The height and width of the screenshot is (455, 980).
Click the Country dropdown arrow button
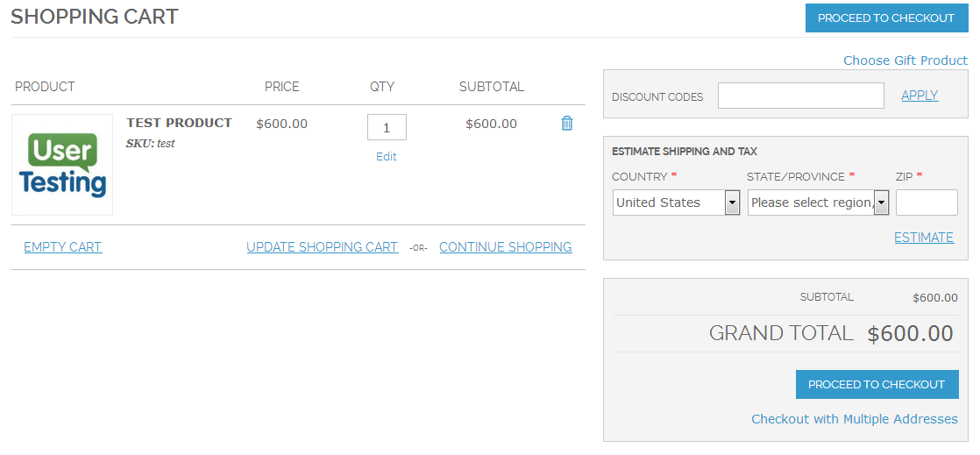coord(732,203)
